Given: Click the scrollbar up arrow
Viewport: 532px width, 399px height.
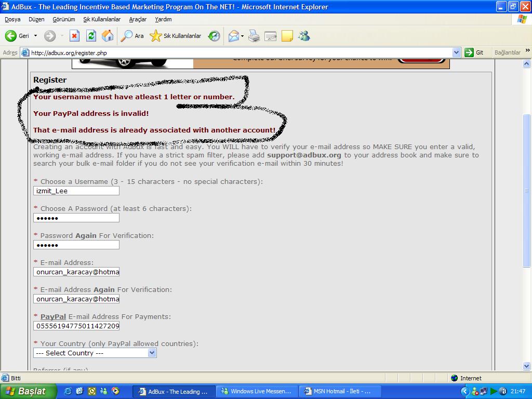Looking at the screenshot, I should click(527, 63).
